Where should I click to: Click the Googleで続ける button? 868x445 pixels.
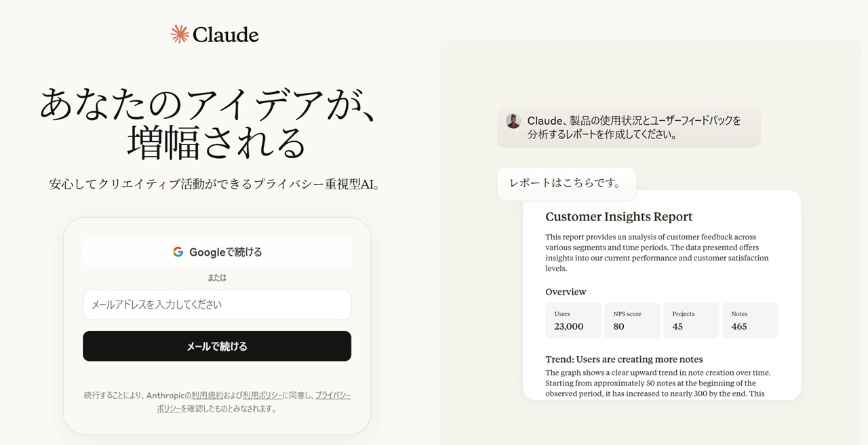[217, 252]
